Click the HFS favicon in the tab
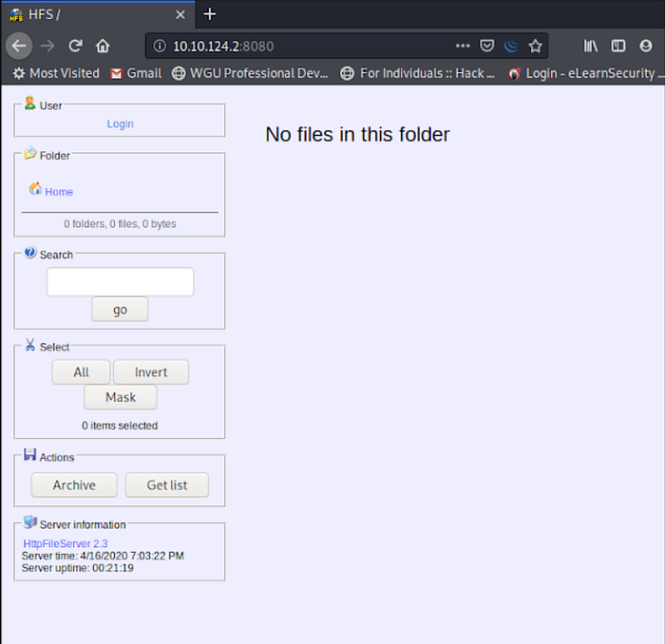The height and width of the screenshot is (644, 665). click(16, 15)
